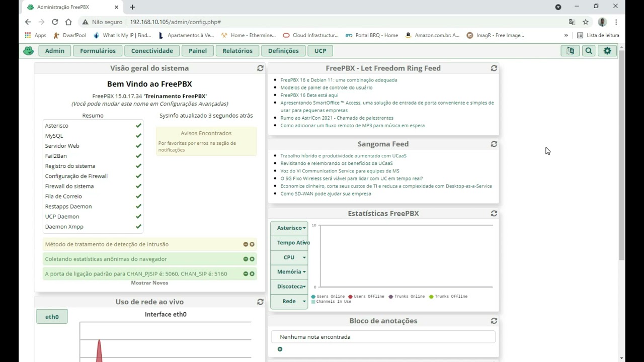Dismiss the CHAN_PJSIP port notice
This screenshot has width=644, height=362.
point(252,274)
